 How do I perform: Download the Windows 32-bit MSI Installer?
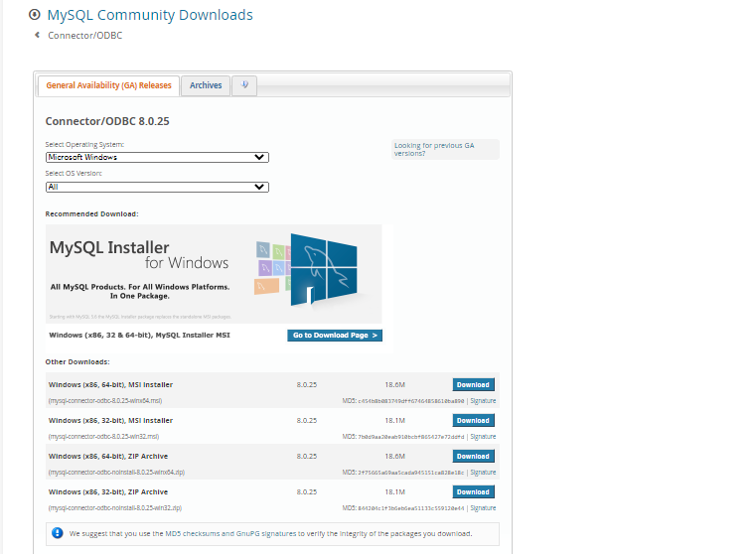pos(473,420)
